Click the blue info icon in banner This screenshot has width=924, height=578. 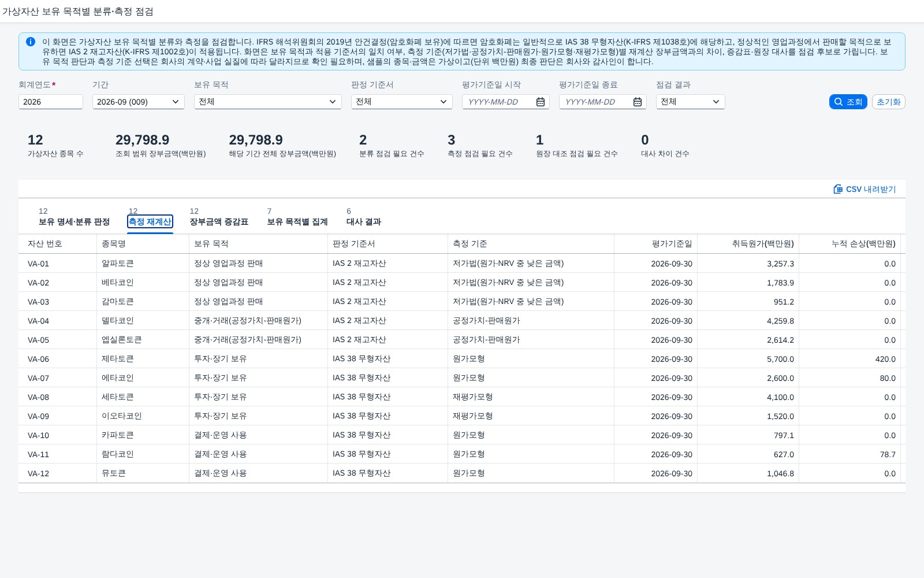tap(31, 42)
